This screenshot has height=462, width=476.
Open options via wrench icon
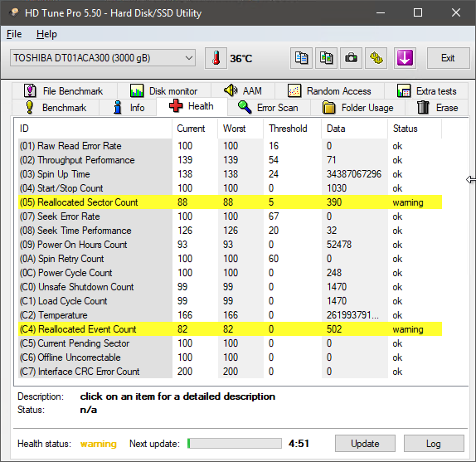pos(376,58)
